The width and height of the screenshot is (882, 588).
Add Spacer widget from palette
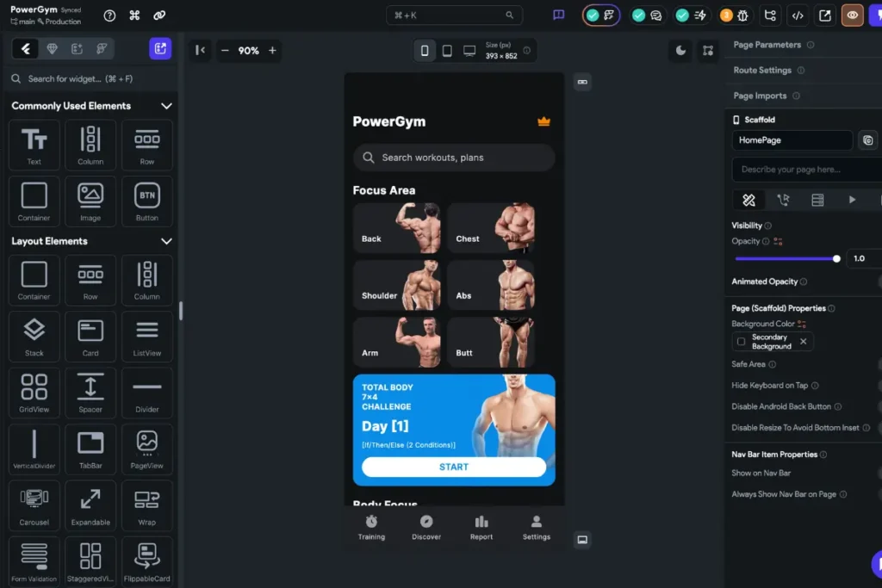[90, 393]
